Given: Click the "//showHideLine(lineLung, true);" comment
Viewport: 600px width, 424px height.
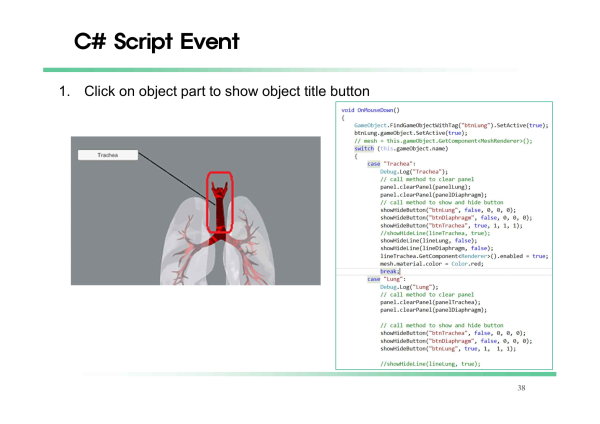Looking at the screenshot, I should pos(430,364).
